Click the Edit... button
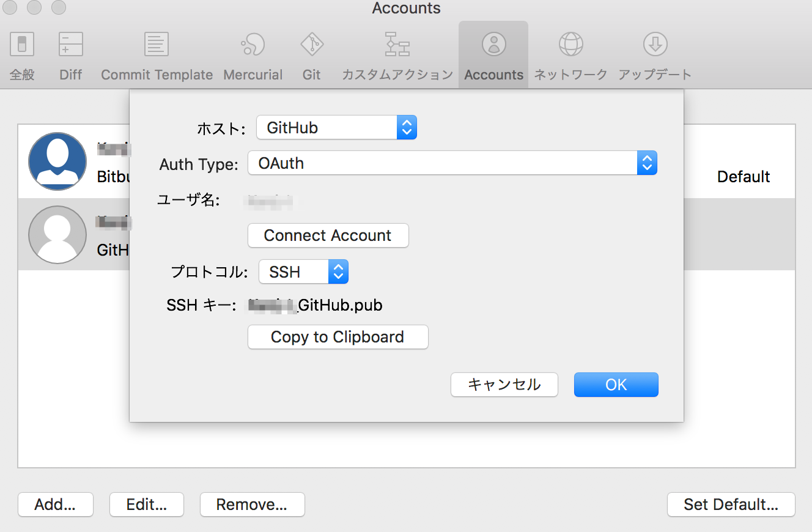812x532 pixels. click(147, 504)
